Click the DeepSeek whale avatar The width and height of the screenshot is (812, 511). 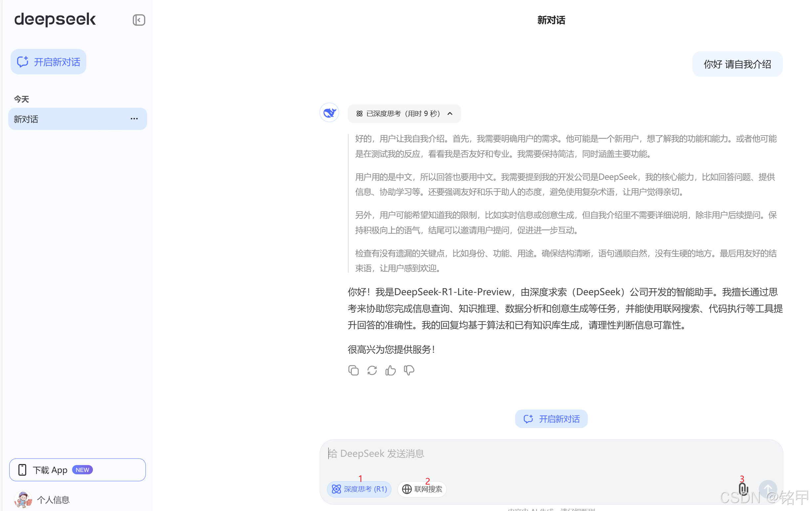coord(329,113)
